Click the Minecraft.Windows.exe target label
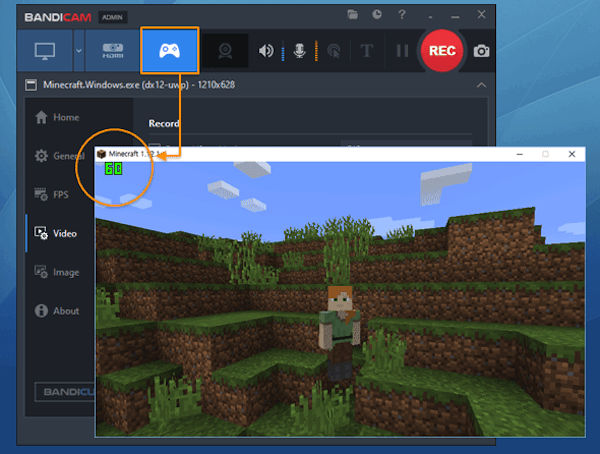600x454 pixels. point(139,85)
